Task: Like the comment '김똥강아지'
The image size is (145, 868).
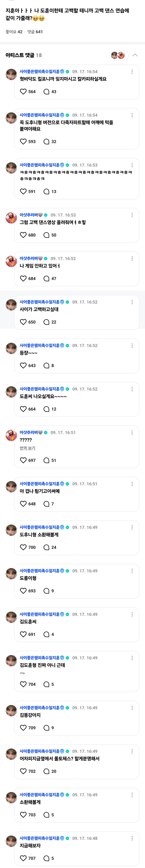Action: click(x=23, y=728)
